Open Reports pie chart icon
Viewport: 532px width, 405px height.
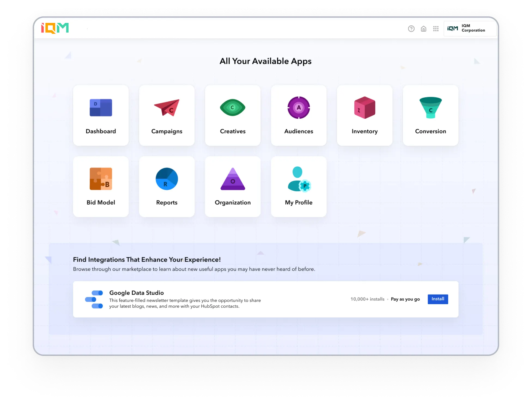(x=167, y=179)
